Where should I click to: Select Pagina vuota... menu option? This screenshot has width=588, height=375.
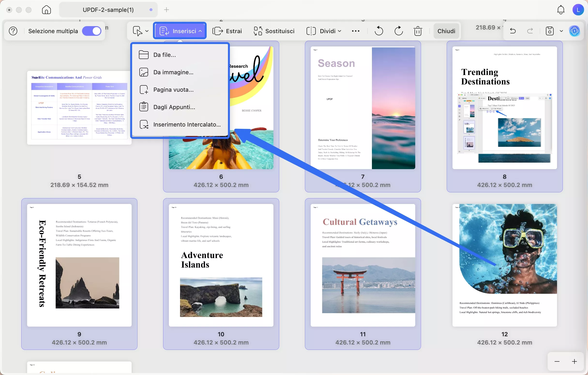(x=173, y=90)
